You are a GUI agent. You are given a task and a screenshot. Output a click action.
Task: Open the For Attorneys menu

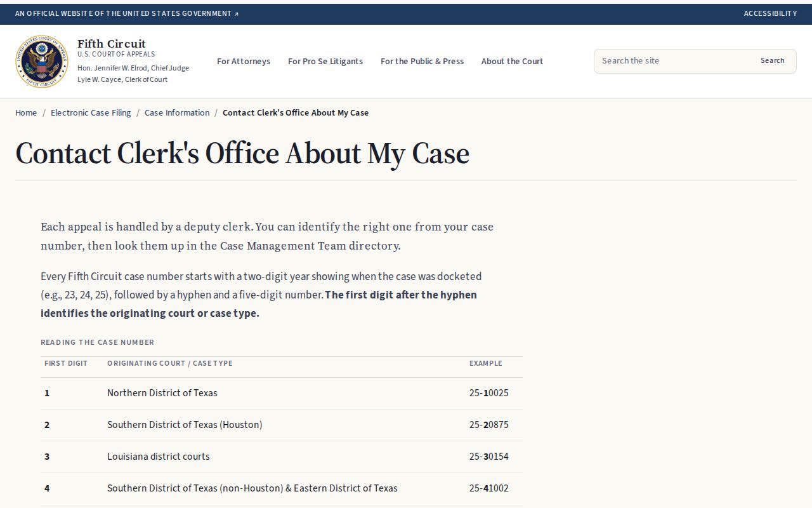click(x=244, y=62)
